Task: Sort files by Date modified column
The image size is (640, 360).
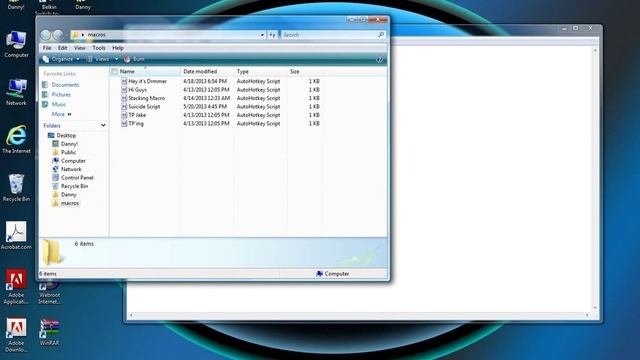Action: click(x=207, y=71)
